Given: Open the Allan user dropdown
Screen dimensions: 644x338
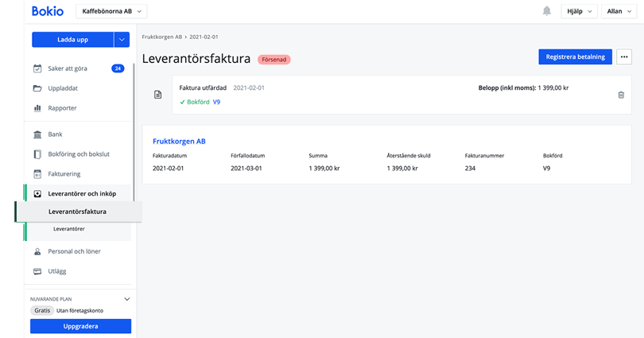Looking at the screenshot, I should point(619,11).
